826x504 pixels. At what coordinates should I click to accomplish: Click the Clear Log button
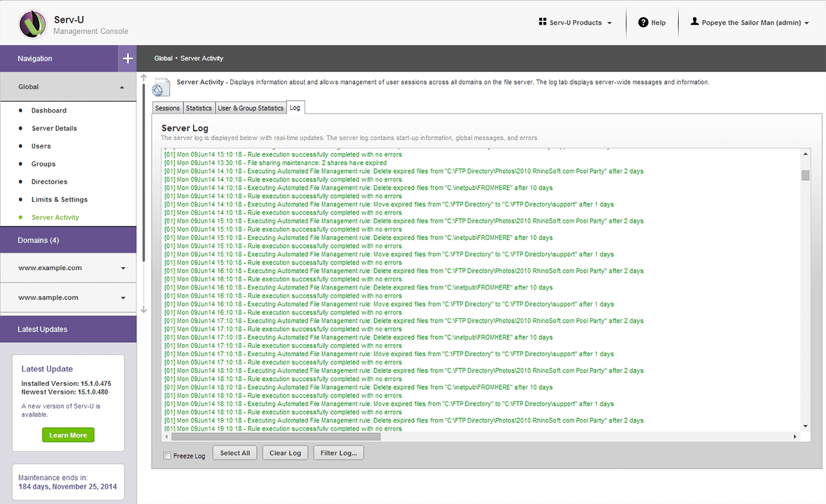(x=285, y=453)
